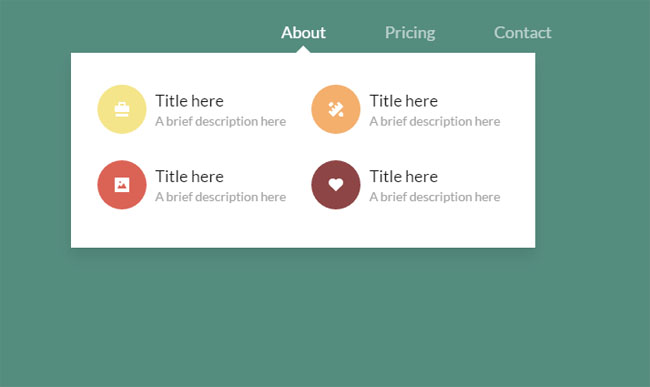Open the Pricing menu item
Viewport: 650px width, 387px height.
click(x=410, y=33)
